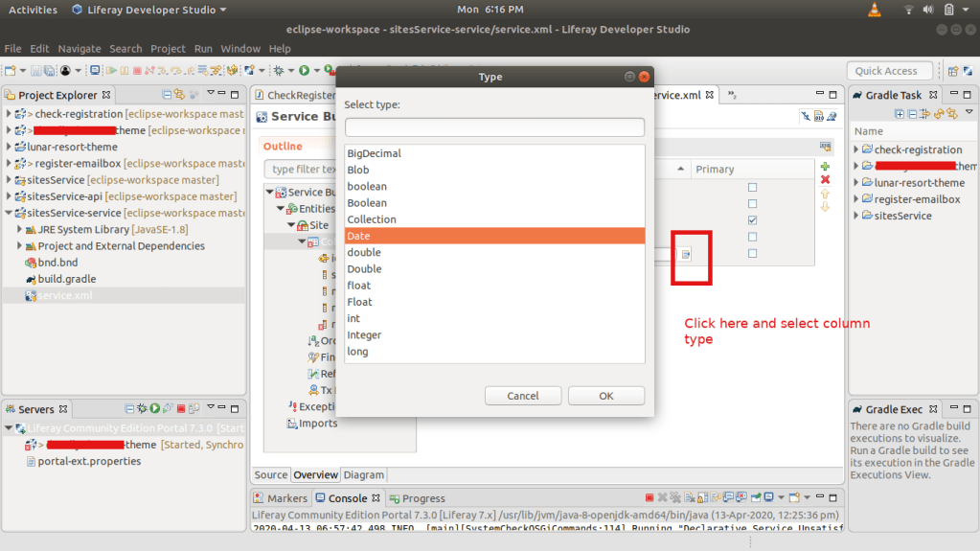
Task: Click the red Terminate icon in Console toolbar
Action: (650, 498)
